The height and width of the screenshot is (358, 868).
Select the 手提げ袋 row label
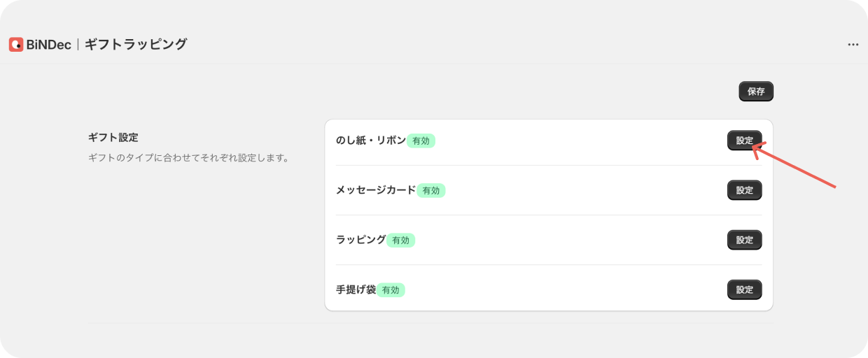click(356, 289)
